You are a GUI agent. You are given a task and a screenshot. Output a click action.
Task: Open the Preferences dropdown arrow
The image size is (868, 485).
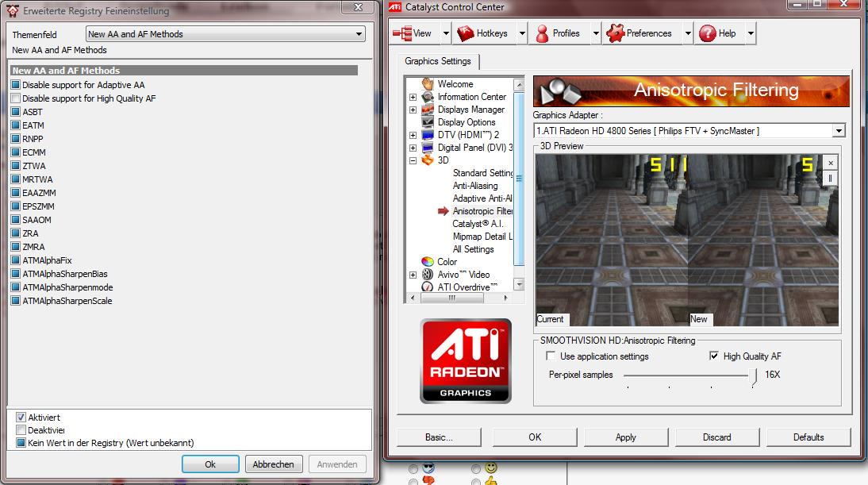(x=688, y=33)
